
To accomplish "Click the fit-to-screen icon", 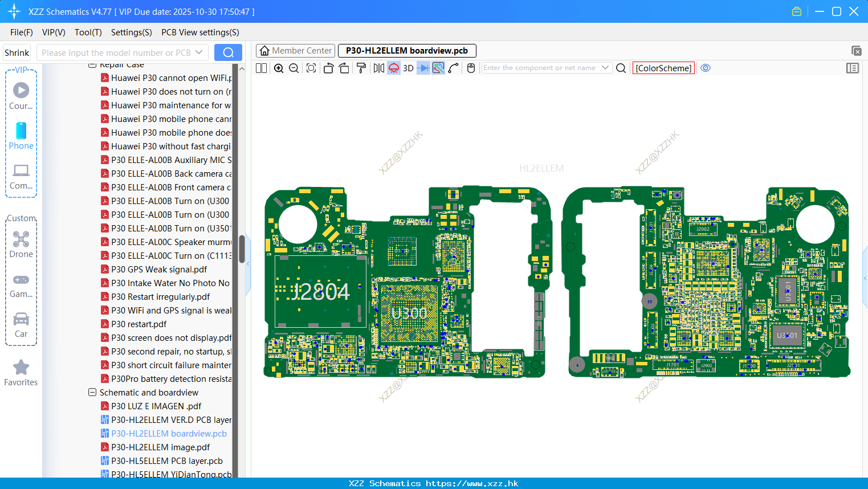I will point(311,68).
